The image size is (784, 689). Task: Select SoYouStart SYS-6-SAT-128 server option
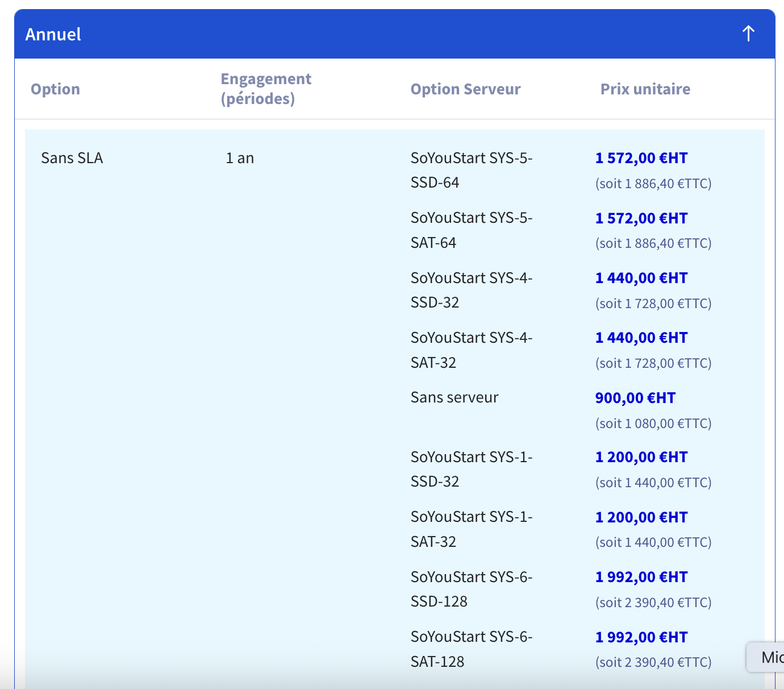[472, 649]
